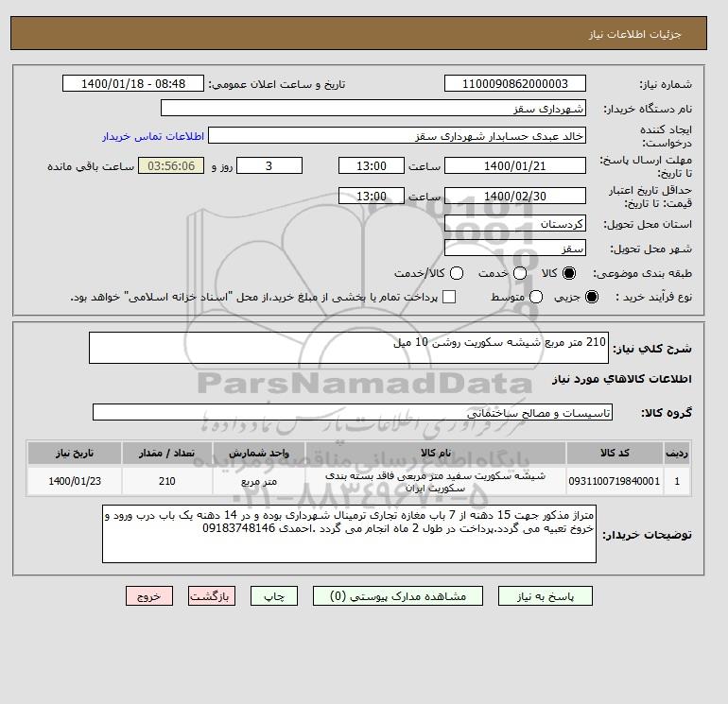The image size is (728, 704).
Task: Click the price validity date 1400/02/30
Action: point(515,196)
